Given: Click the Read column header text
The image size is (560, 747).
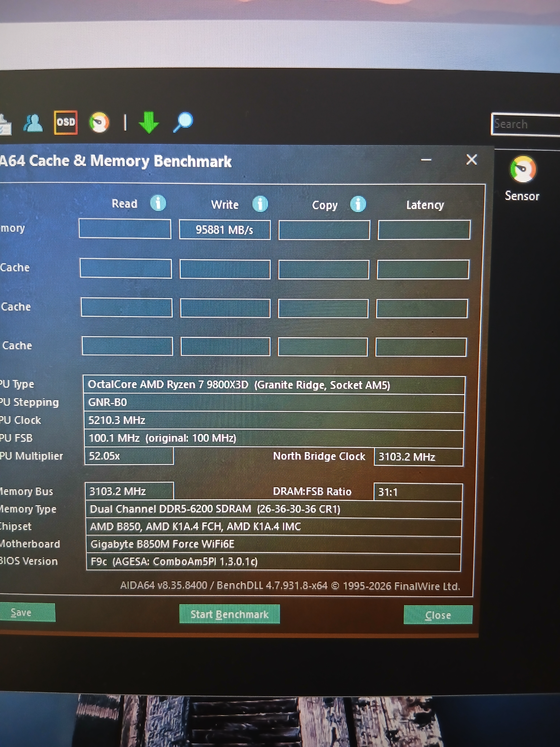Looking at the screenshot, I should tap(124, 204).
